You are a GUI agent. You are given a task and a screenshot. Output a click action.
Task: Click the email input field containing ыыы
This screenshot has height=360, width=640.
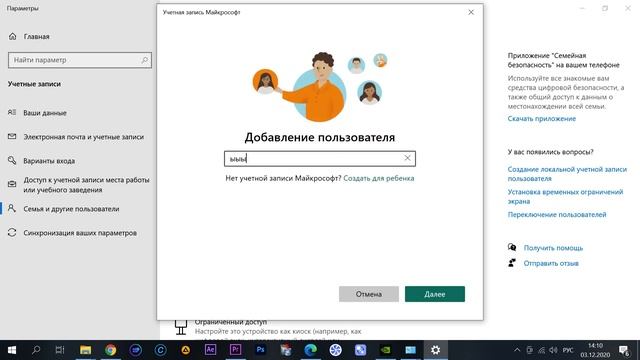tap(320, 158)
